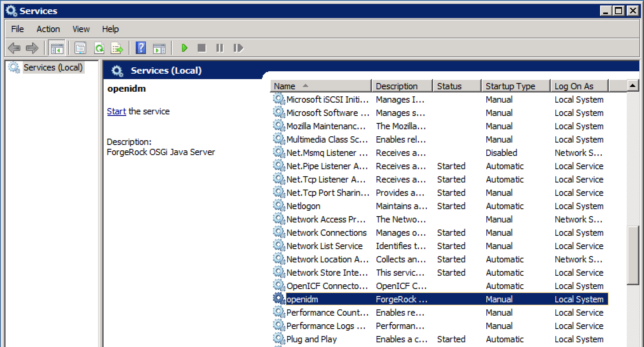The width and height of the screenshot is (644, 347).
Task: Click the 'ForgeRock ...' description cell
Action: (402, 299)
